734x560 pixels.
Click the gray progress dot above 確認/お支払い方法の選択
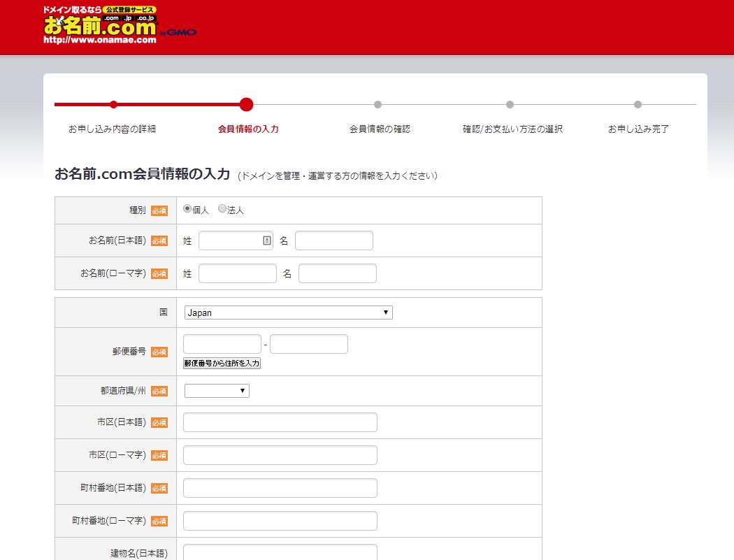point(510,104)
